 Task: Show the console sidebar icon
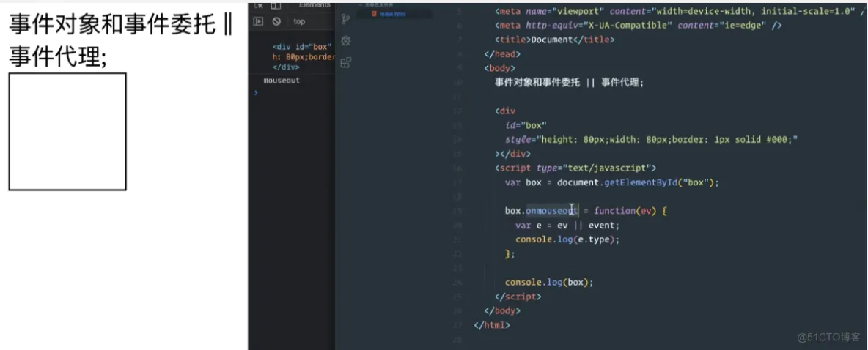coord(258,21)
